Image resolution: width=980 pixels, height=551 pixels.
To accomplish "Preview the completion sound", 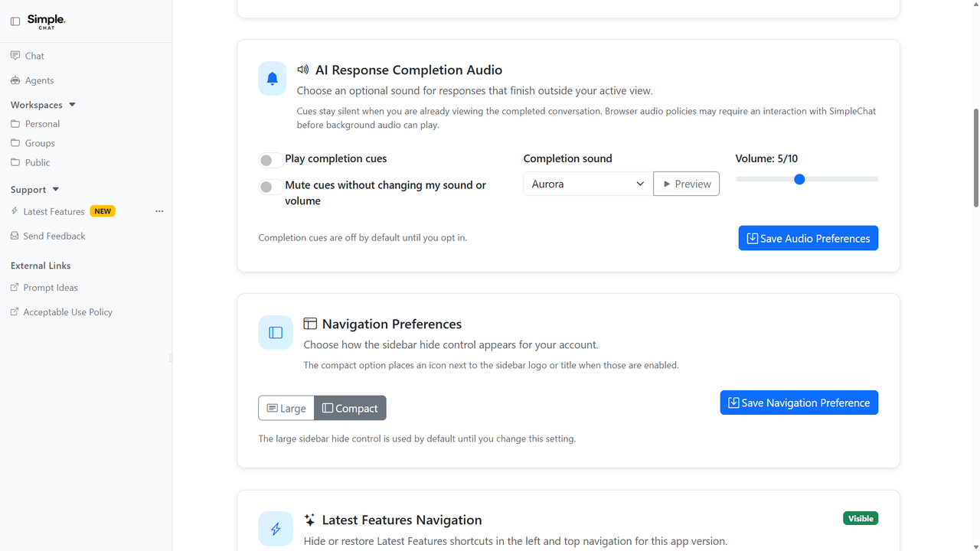I will [x=686, y=184].
